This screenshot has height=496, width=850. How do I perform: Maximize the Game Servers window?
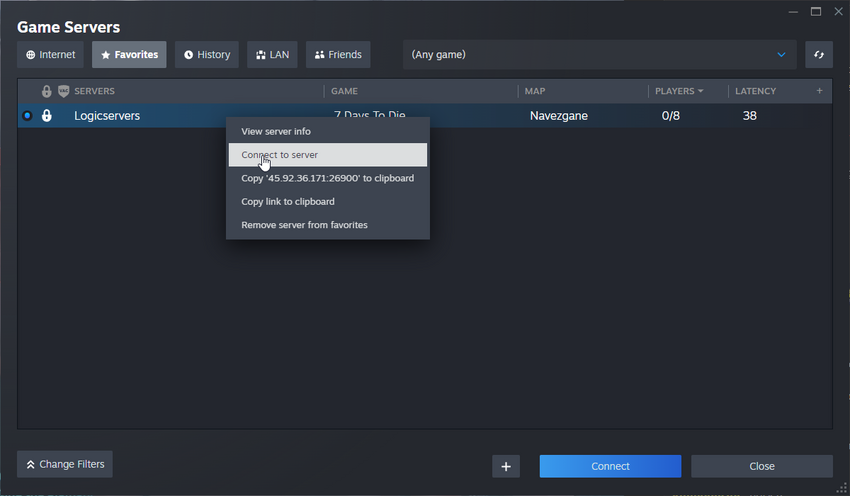pos(815,11)
